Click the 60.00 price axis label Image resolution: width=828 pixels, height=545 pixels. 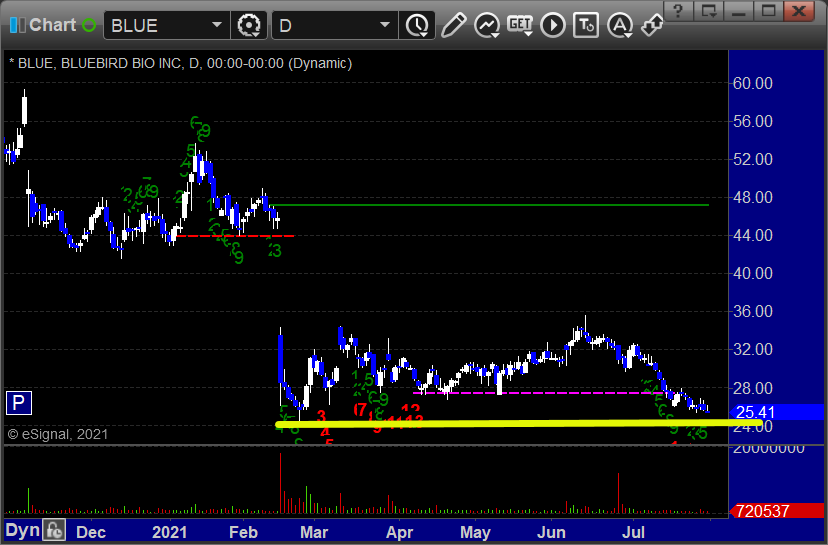click(x=752, y=83)
